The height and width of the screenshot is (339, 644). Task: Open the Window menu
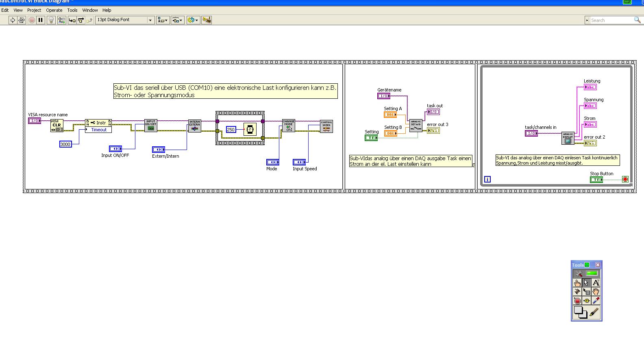tap(90, 10)
